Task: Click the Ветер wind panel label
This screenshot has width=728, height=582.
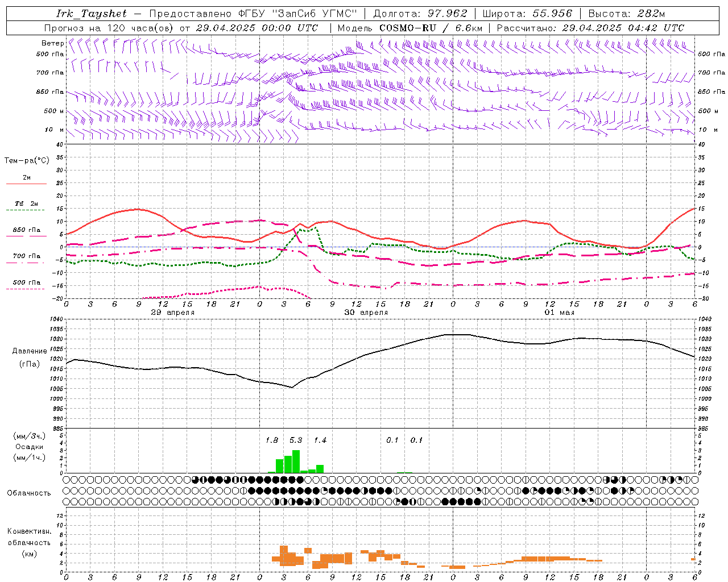Action: point(52,43)
